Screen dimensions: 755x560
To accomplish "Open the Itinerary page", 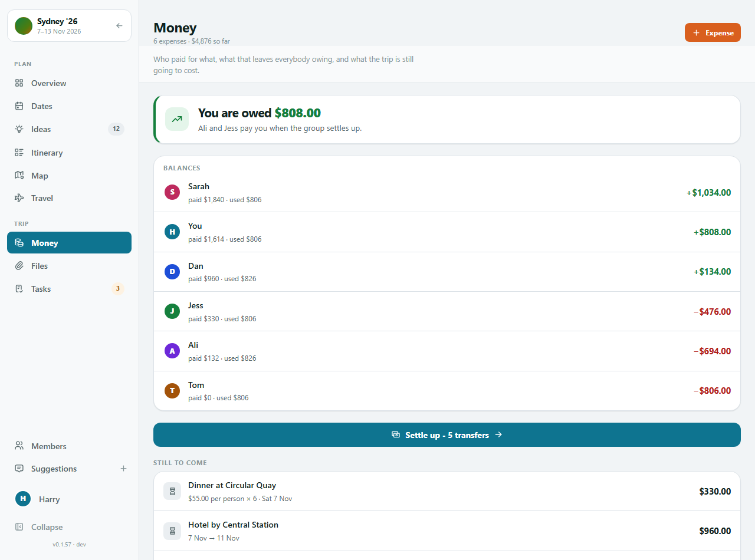I will [69, 153].
